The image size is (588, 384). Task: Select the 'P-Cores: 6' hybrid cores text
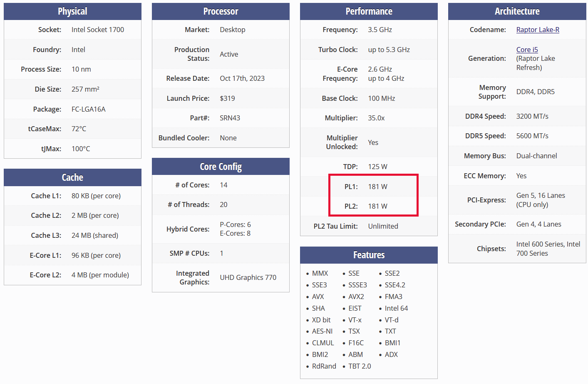[x=236, y=224]
